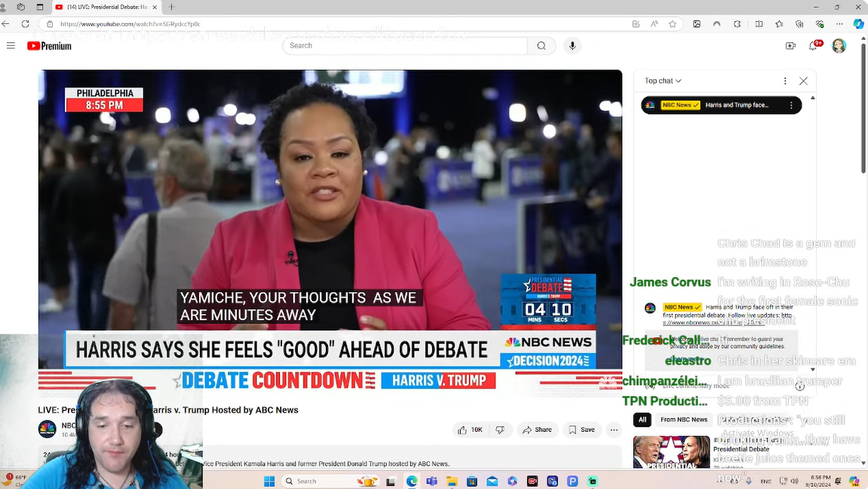Open Microsoft Store from the taskbar
The height and width of the screenshot is (489, 868).
coord(471,481)
